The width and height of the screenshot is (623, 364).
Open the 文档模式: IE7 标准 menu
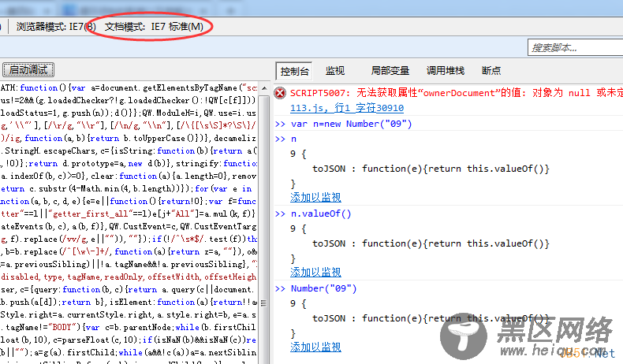[x=154, y=27]
